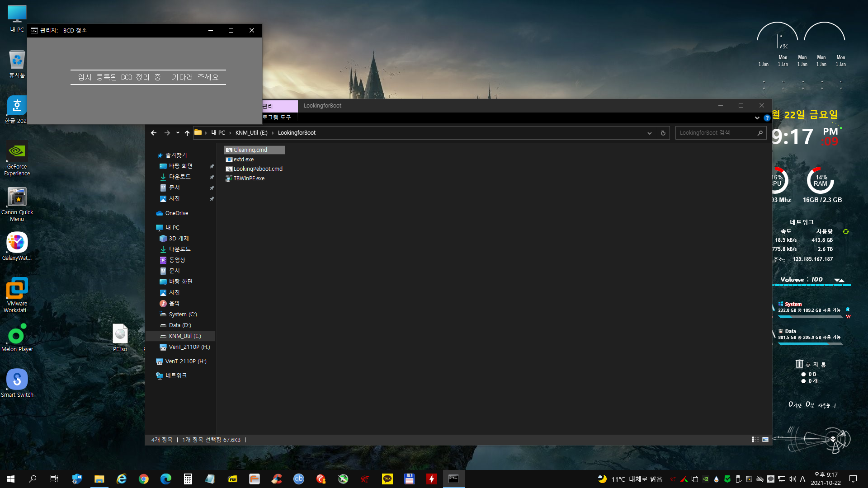Open the 휴지통 recycle bin desktop icon
The image size is (868, 488).
(17, 64)
